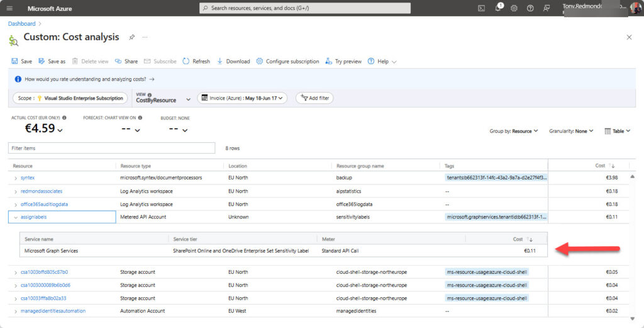
Task: Open the Invoice May 18-Jun 17 date picker
Action: (242, 98)
